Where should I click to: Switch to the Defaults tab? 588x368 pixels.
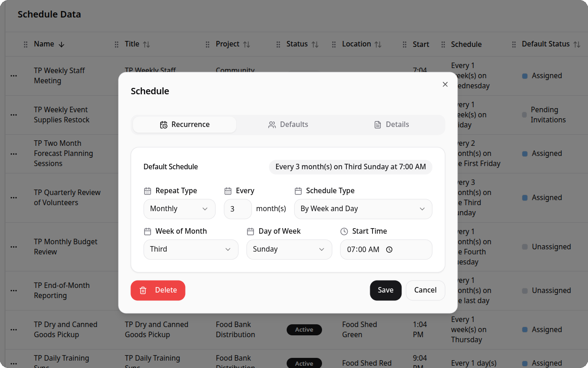point(288,124)
